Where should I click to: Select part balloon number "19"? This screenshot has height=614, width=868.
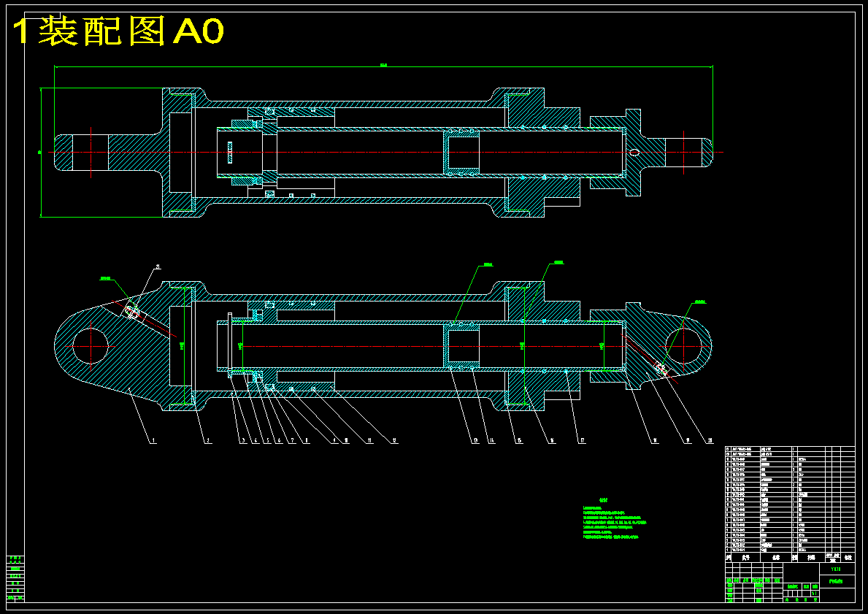(x=688, y=440)
